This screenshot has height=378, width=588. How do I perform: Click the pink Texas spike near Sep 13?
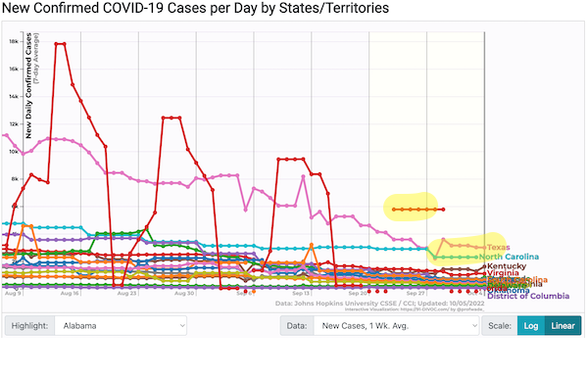tap(303, 177)
